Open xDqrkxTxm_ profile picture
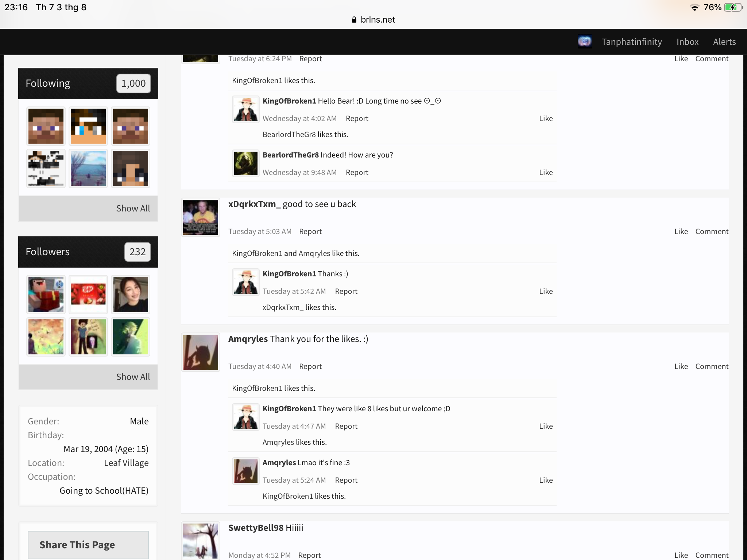This screenshot has width=747, height=560. (201, 217)
